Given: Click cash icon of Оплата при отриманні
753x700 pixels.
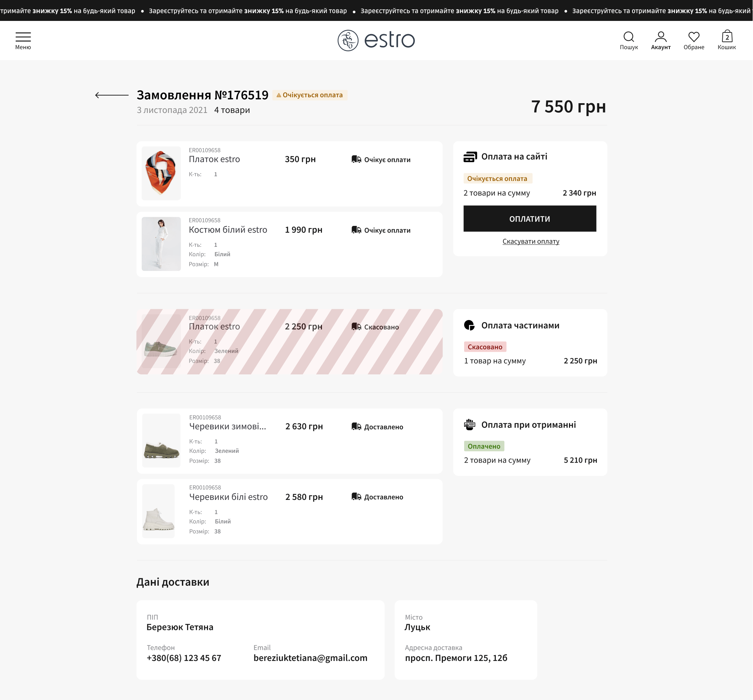Looking at the screenshot, I should click(x=469, y=425).
